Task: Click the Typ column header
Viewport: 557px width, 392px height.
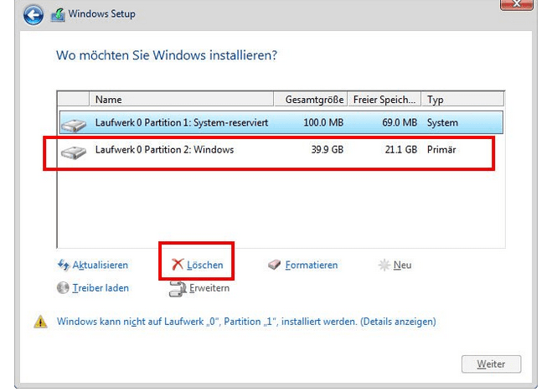Action: 461,100
